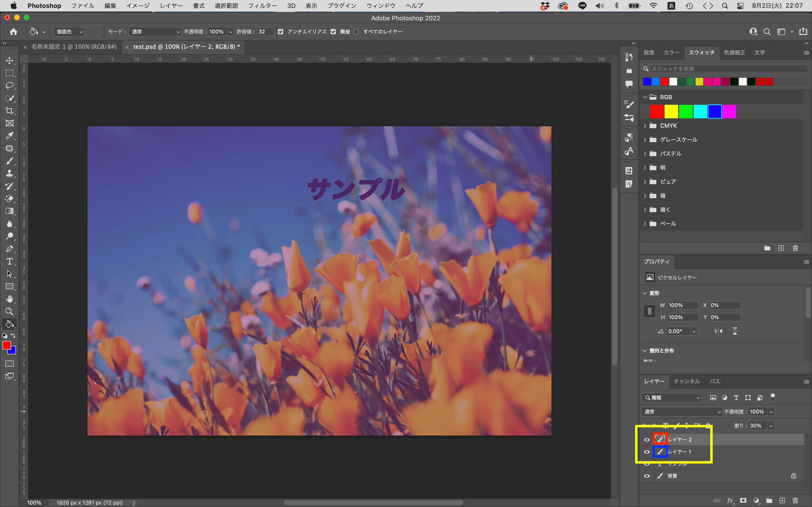The width and height of the screenshot is (812, 507).
Task: Click the layer style fx icon
Action: pos(730,501)
